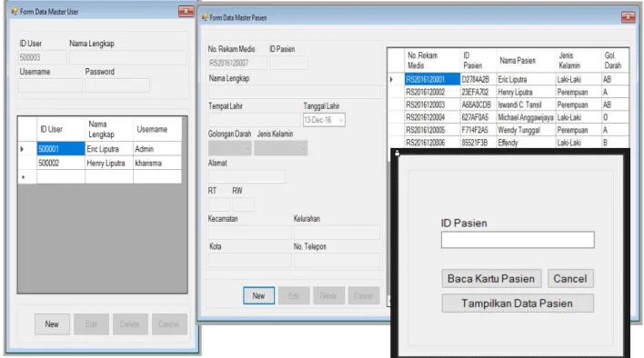
Task: Select cell RS2016120004 in patient table
Action: click(432, 117)
